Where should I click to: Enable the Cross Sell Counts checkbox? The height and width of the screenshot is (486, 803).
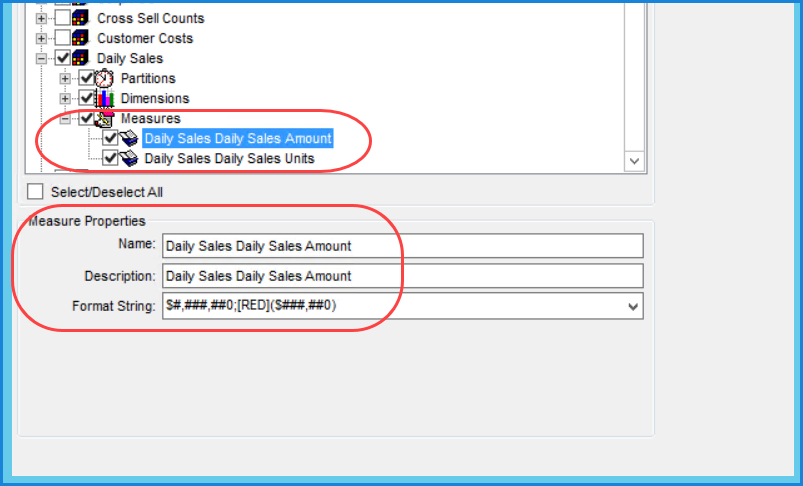(x=63, y=19)
